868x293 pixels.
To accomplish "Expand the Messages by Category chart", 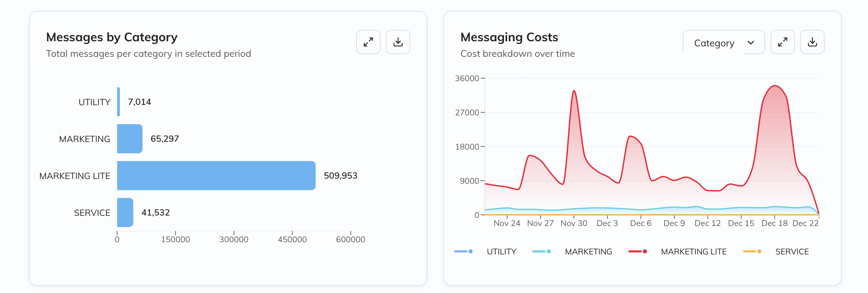I will [368, 42].
